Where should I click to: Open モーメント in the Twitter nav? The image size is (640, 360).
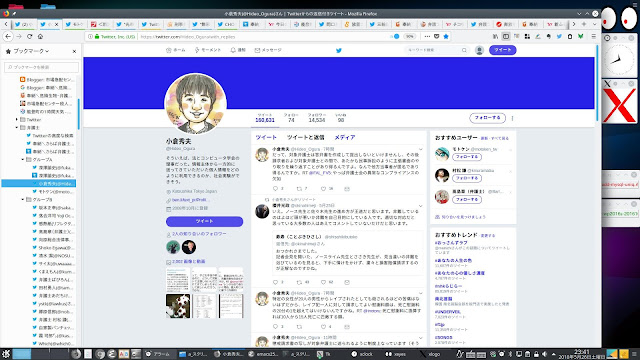(207, 50)
